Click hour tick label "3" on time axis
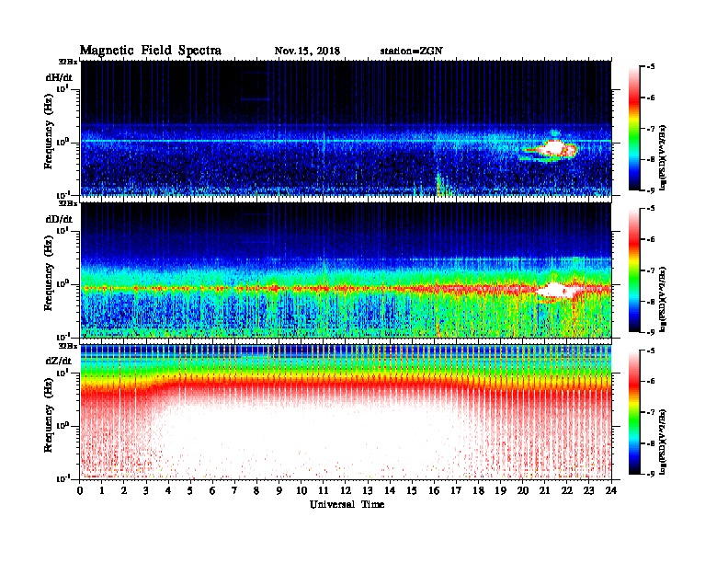Screen dimensions: 728x563 pos(146,491)
